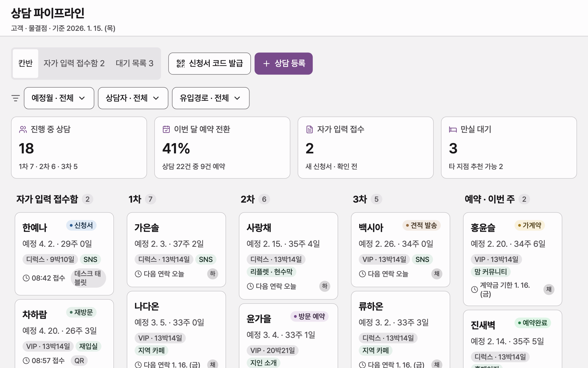Click the document icon beside 자가 입력 접수
The height and width of the screenshot is (368, 588).
pos(310,129)
